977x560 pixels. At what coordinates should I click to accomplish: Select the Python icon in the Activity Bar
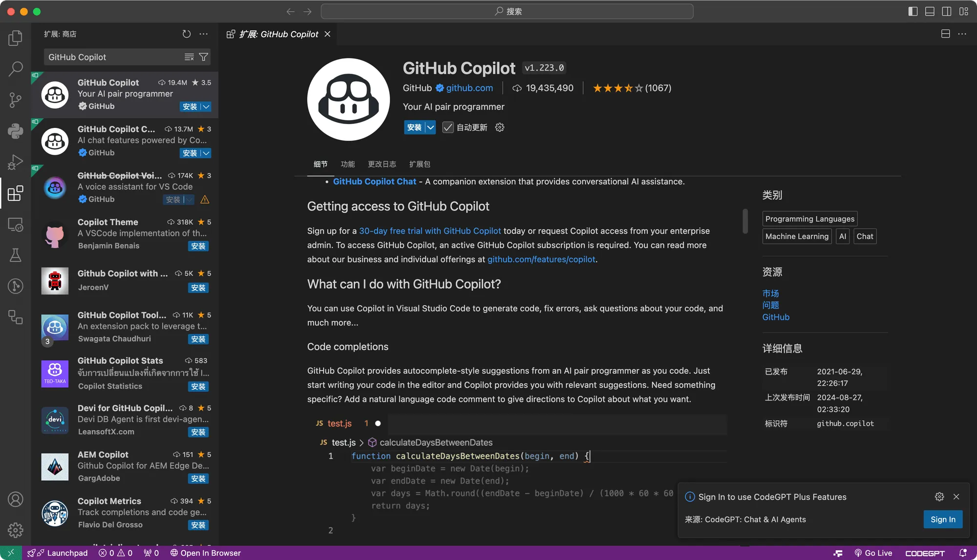coord(15,131)
